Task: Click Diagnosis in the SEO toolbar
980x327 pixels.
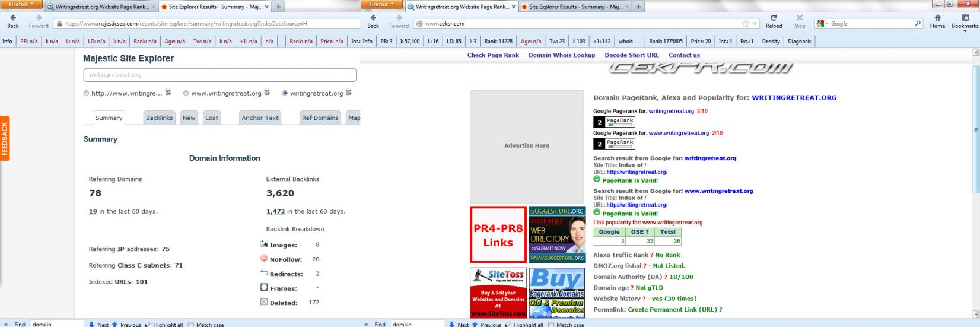Action: click(x=799, y=42)
